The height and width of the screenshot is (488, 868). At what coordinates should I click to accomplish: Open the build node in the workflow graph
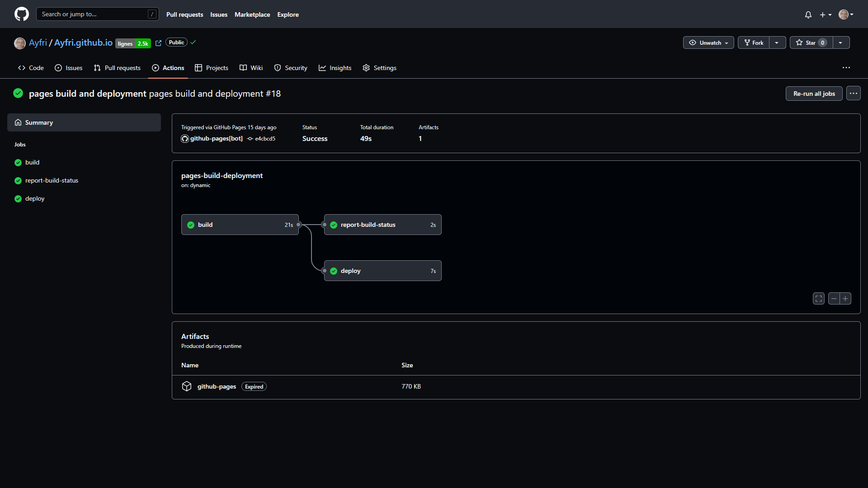tap(240, 225)
